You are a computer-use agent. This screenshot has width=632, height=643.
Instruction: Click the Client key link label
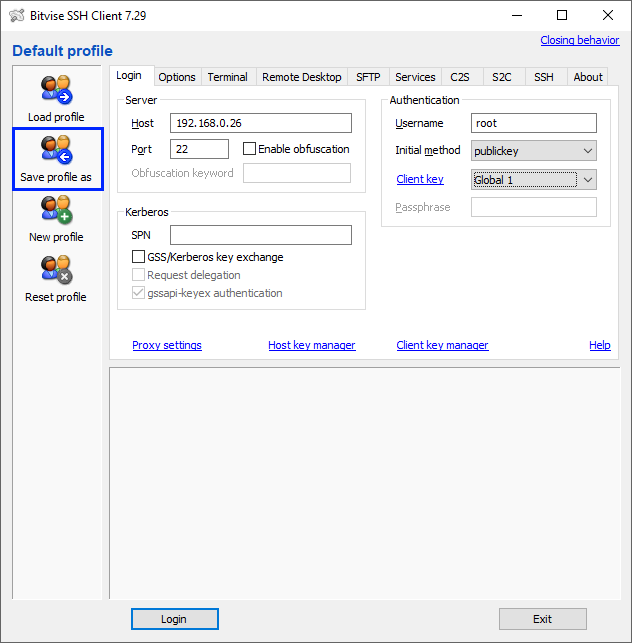tap(420, 179)
